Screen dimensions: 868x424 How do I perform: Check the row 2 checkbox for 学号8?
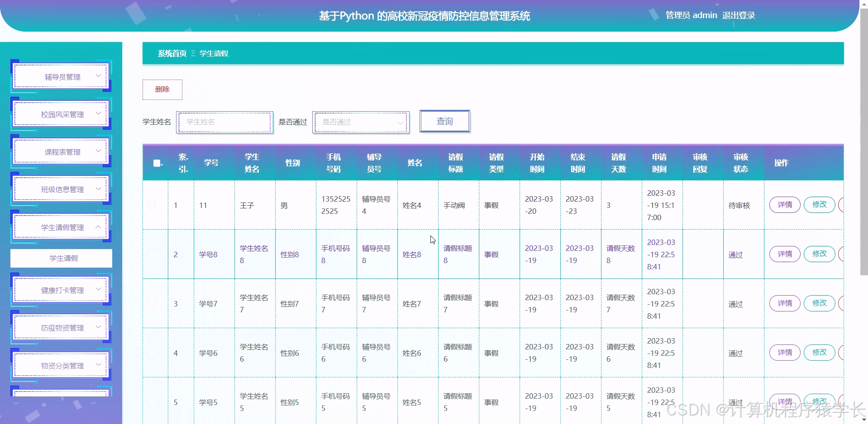[152, 254]
